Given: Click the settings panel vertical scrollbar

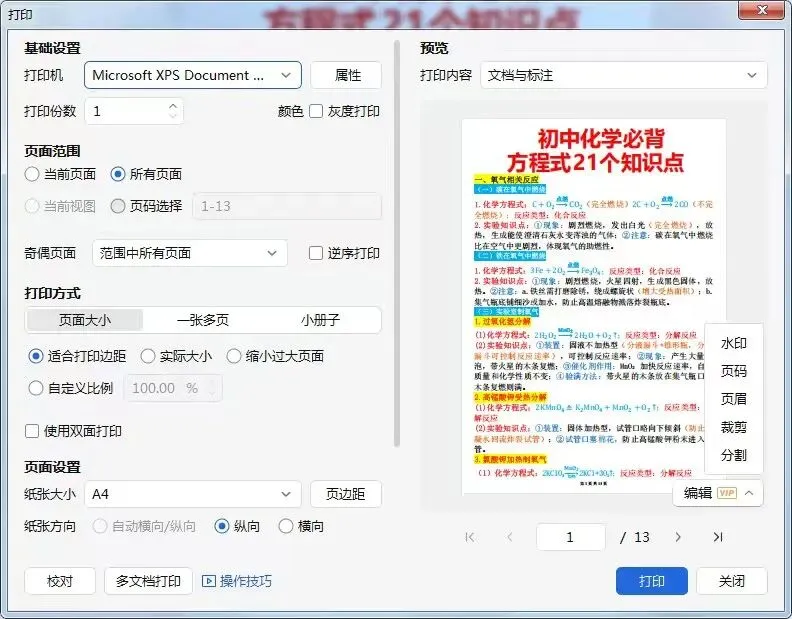Looking at the screenshot, I should coord(397,244).
